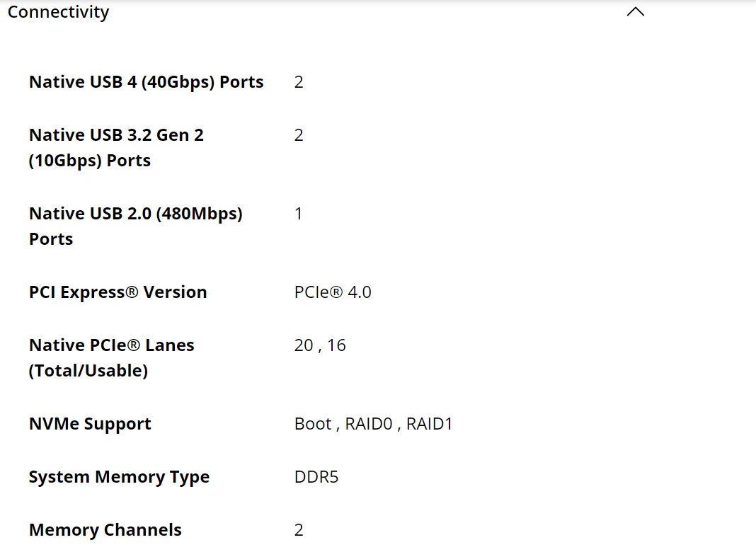Image resolution: width=756 pixels, height=552 pixels.
Task: Select Native USB 3.2 Gen 2 label
Action: click(116, 147)
